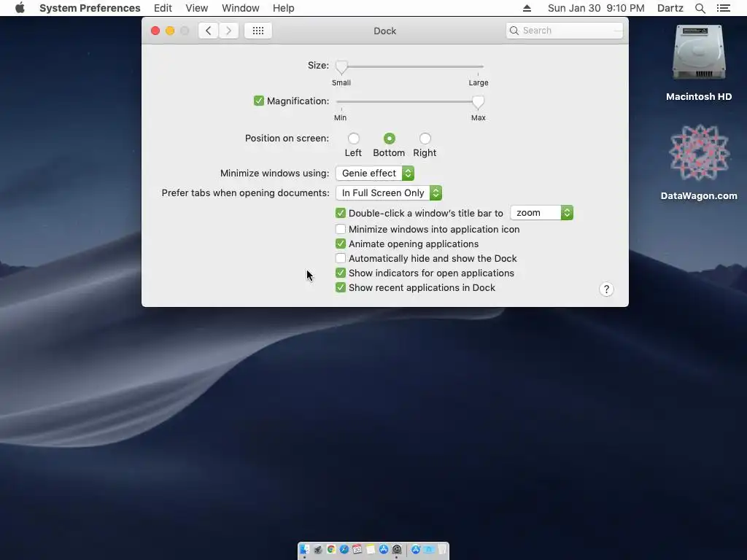Open the Apple menu
The width and height of the screenshot is (747, 560).
[x=20, y=8]
